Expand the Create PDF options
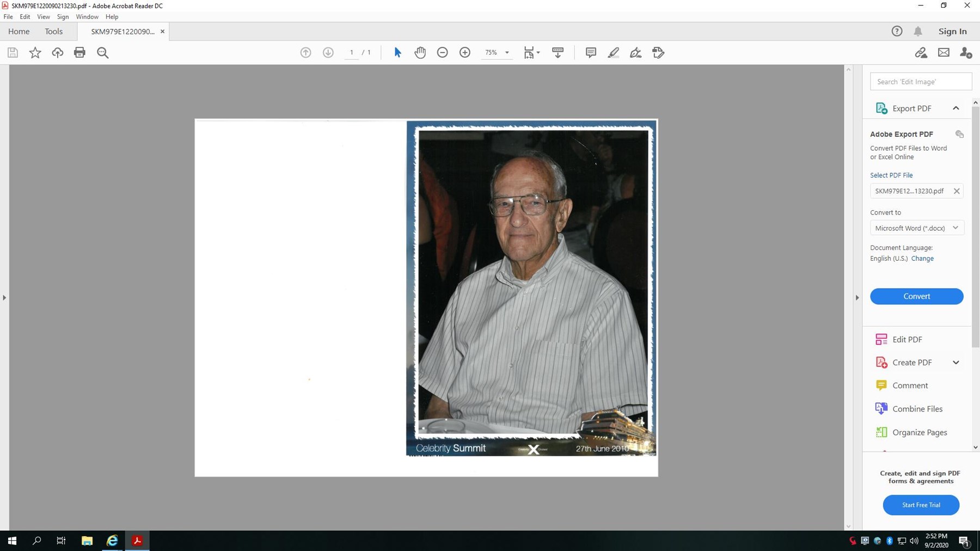The width and height of the screenshot is (980, 551). click(955, 363)
